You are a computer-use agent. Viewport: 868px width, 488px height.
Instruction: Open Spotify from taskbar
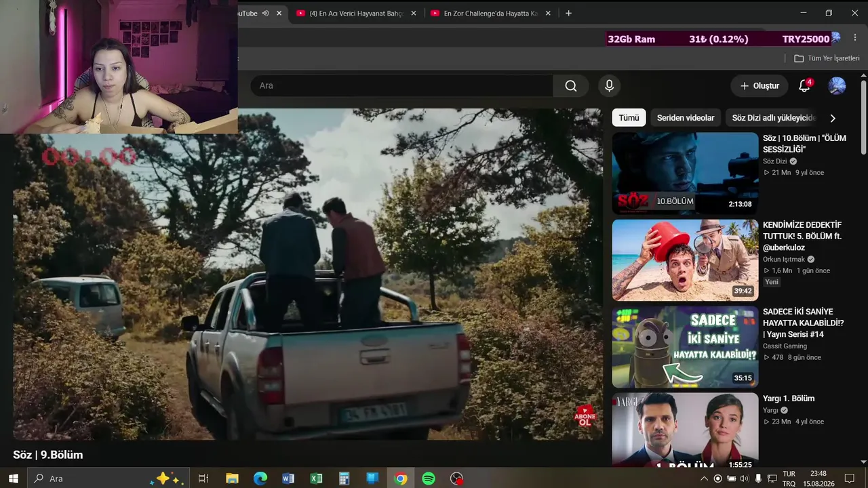tap(429, 479)
